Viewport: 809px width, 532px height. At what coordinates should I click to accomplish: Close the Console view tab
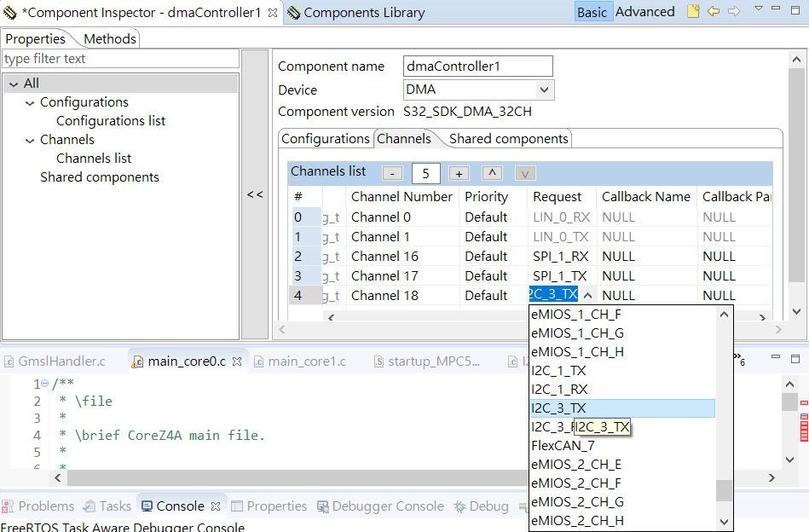(x=216, y=506)
